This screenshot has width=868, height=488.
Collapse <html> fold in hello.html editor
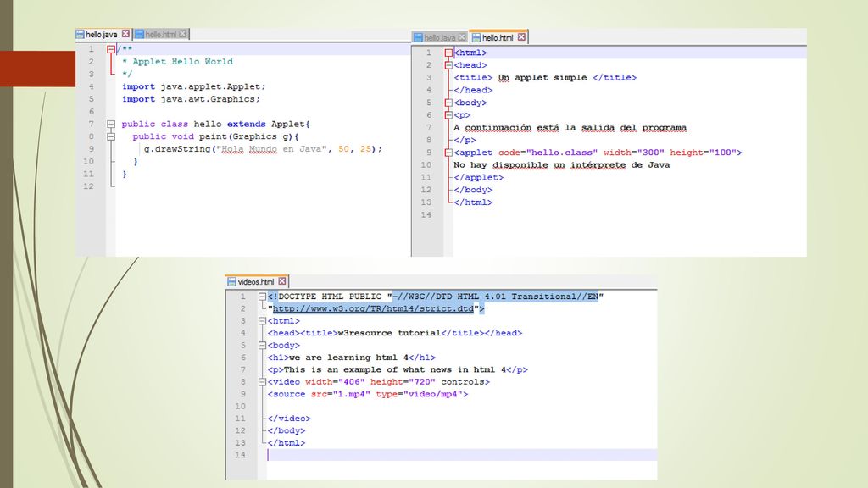448,53
